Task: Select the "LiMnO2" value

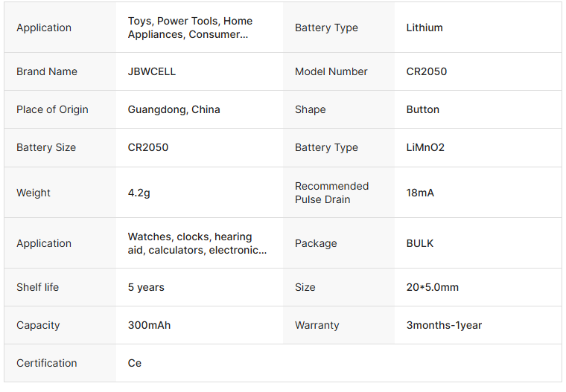Action: (425, 147)
